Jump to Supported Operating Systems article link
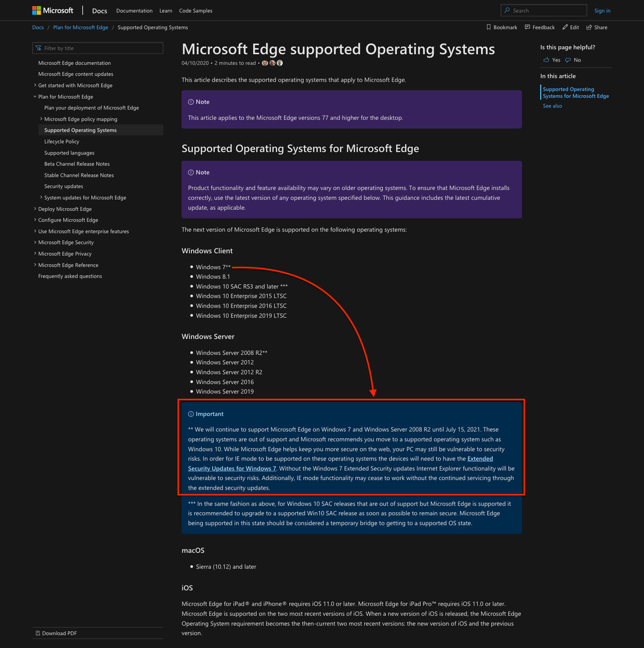 pos(575,92)
